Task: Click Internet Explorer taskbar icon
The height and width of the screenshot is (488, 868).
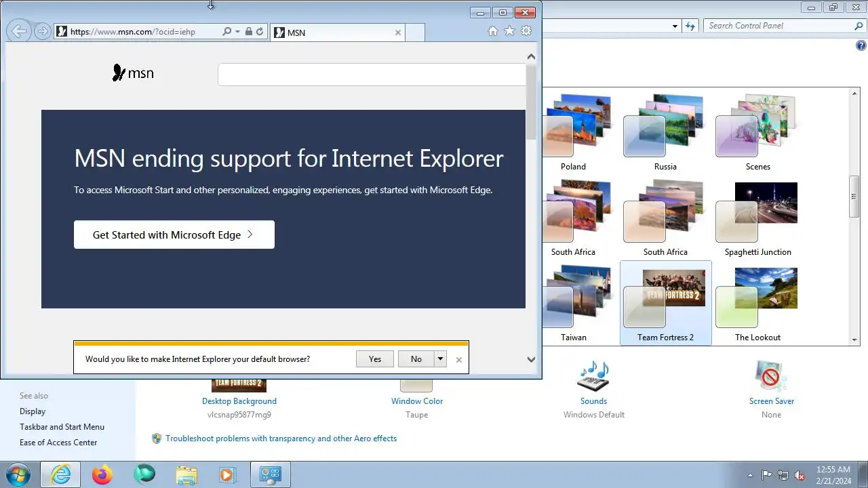Action: [x=60, y=474]
